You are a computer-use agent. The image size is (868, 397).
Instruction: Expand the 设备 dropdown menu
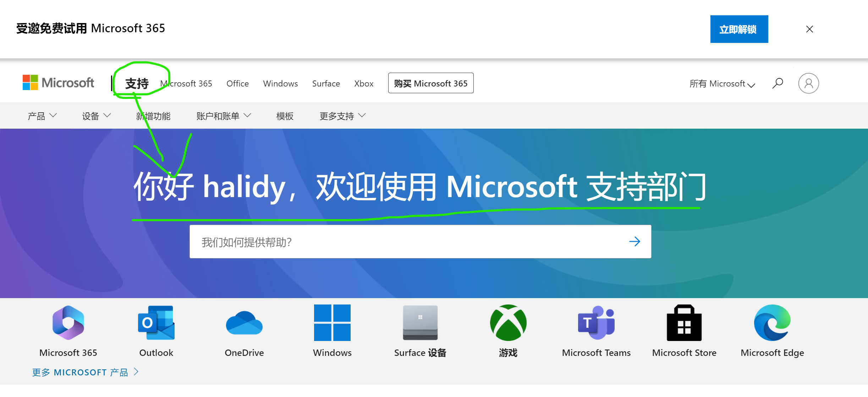point(96,116)
